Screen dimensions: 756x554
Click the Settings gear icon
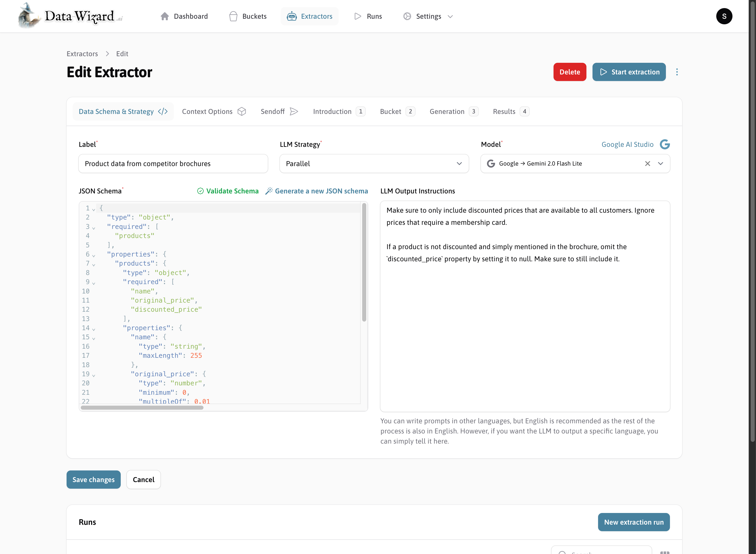coord(406,16)
